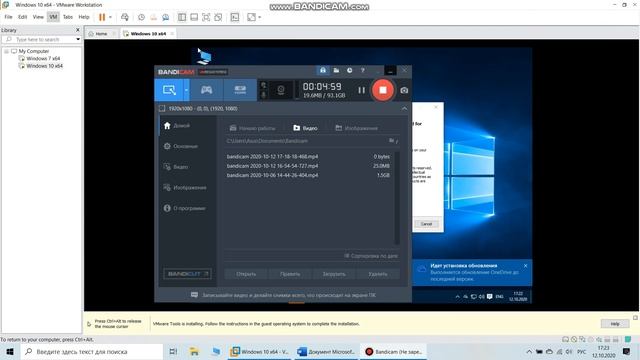This screenshot has width=640, height=360.
Task: Open VMware Tabs menu
Action: click(x=68, y=17)
